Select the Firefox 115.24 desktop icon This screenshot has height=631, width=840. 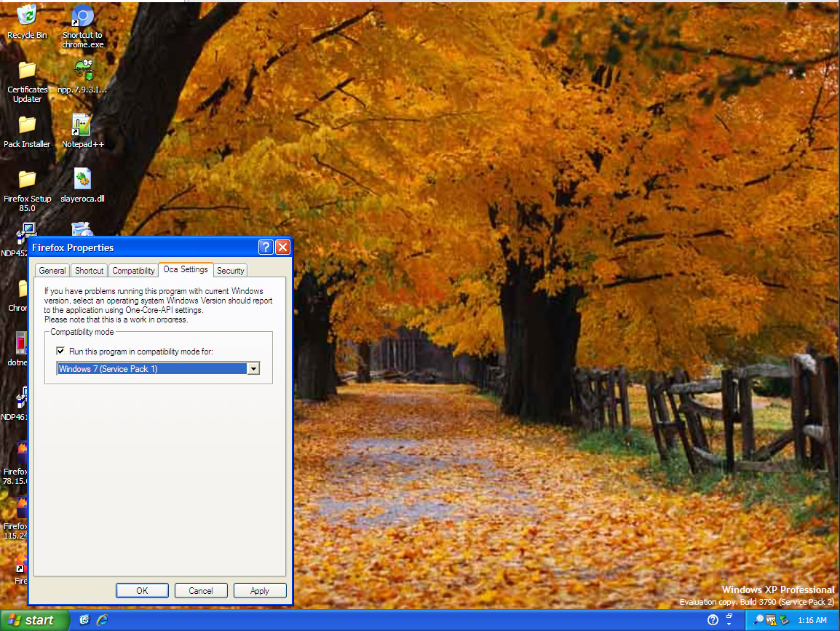coord(15,518)
